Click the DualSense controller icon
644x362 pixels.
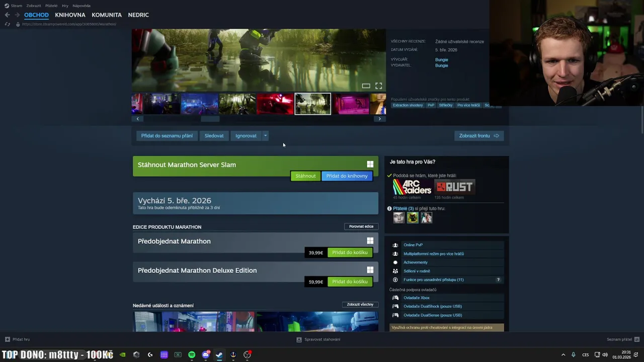click(x=395, y=315)
